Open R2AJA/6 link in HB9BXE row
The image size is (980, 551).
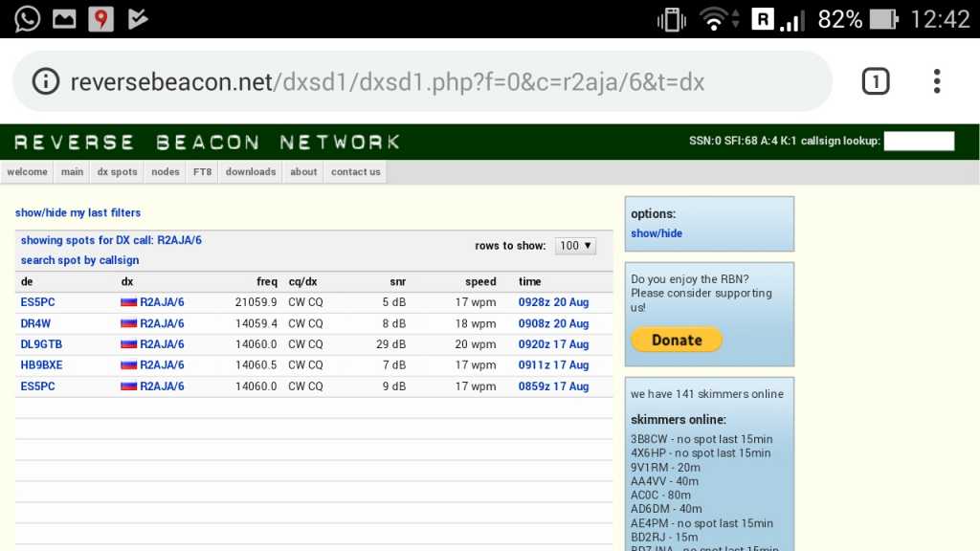tap(162, 364)
